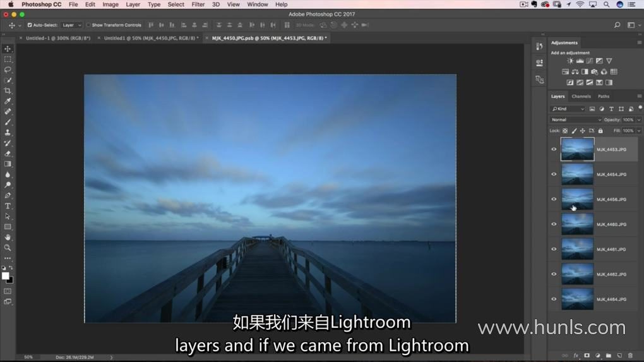The image size is (644, 362).
Task: Select the Hand tool
Action: coord(8,238)
